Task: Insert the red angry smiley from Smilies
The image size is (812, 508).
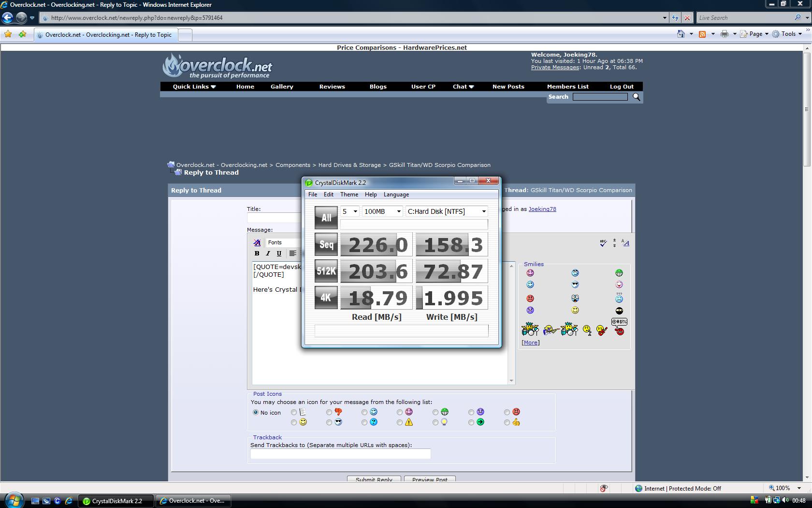Action: pos(530,298)
